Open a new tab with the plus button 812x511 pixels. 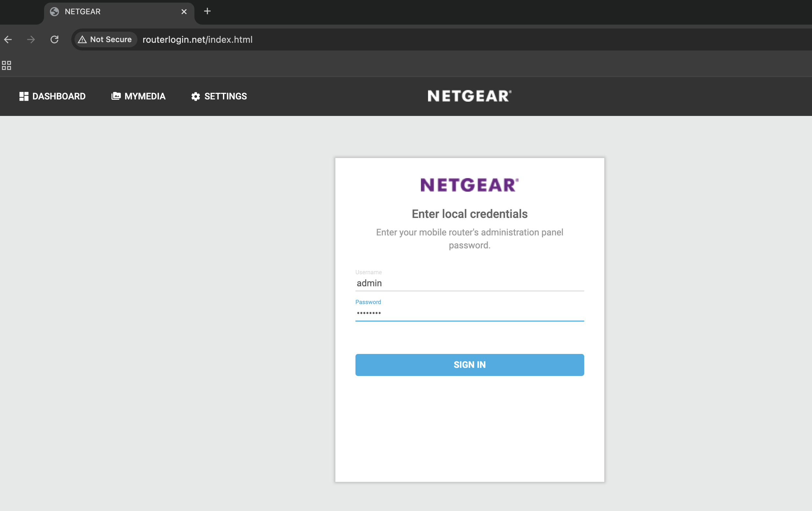(207, 11)
